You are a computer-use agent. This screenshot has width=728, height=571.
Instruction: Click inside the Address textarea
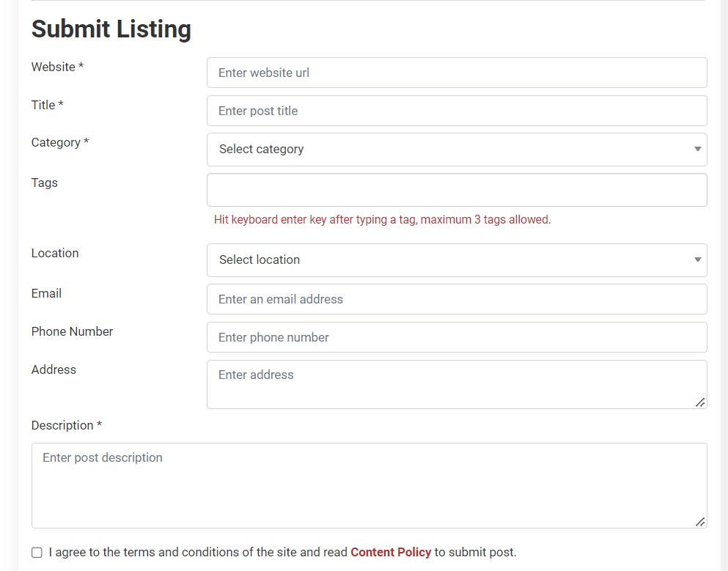(x=457, y=384)
